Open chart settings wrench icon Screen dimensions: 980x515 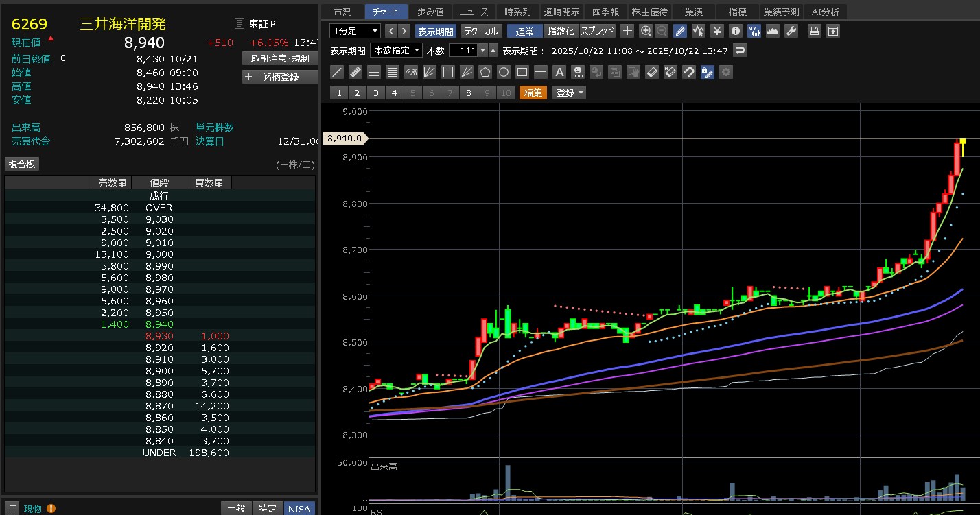click(x=791, y=31)
